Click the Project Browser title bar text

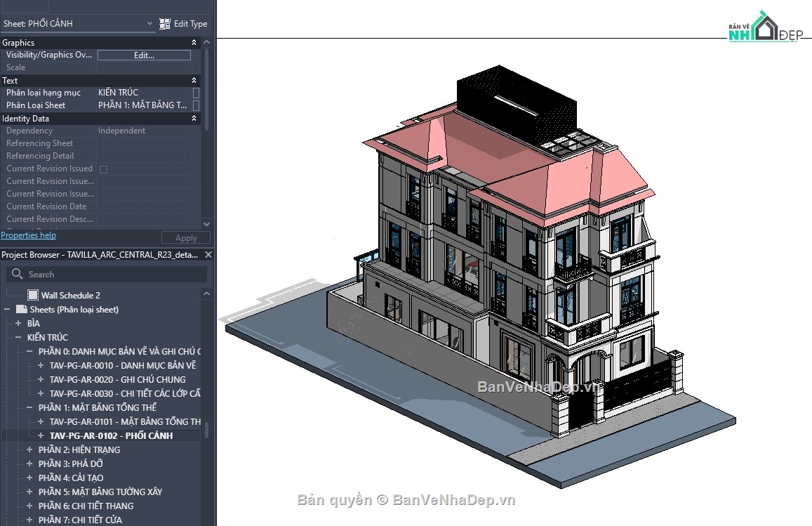point(100,254)
